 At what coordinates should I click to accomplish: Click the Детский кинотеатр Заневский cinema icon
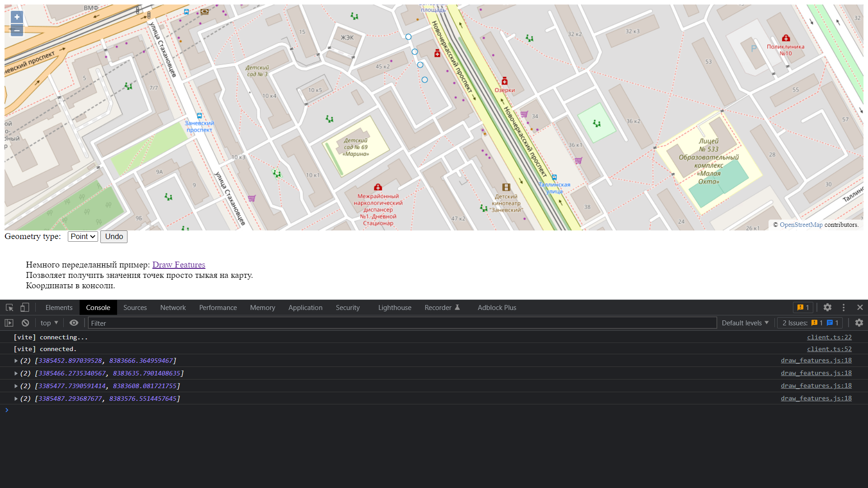[506, 187]
